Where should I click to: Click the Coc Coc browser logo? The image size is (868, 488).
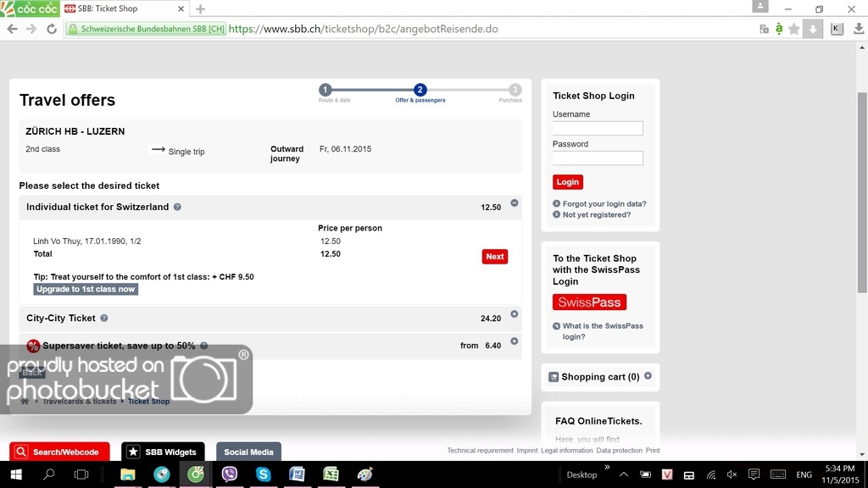point(30,8)
